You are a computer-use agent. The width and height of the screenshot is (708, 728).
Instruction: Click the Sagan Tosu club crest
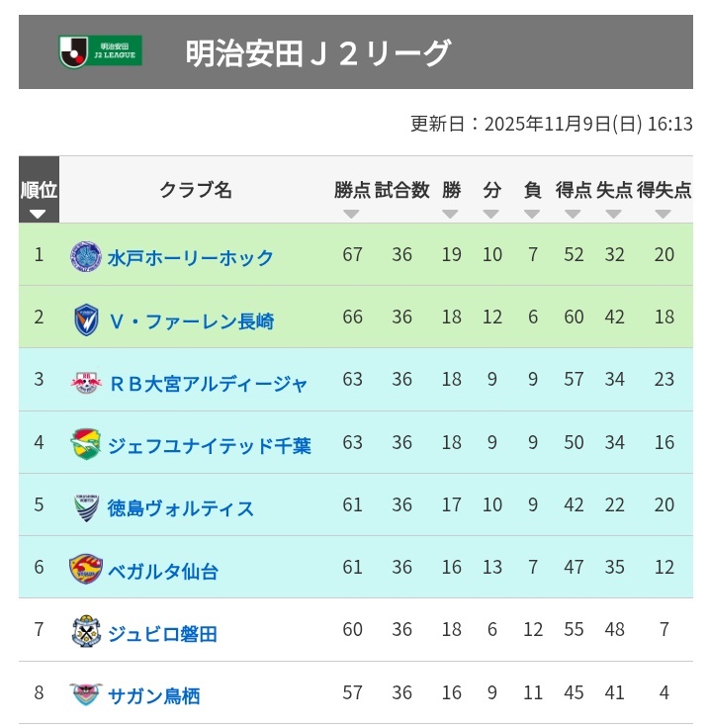[86, 694]
